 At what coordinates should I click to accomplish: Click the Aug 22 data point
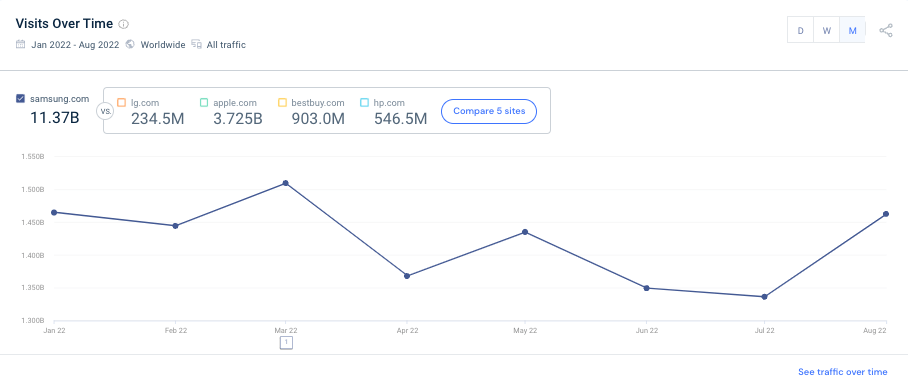coord(886,214)
